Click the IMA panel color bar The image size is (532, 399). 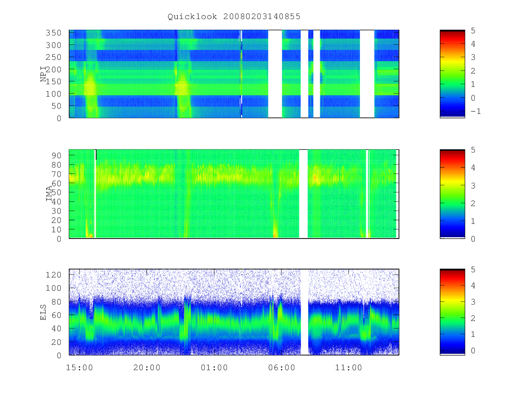(452, 194)
